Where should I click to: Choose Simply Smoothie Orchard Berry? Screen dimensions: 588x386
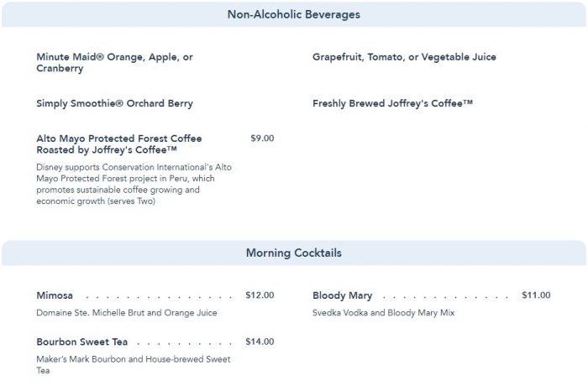pyautogui.click(x=114, y=103)
